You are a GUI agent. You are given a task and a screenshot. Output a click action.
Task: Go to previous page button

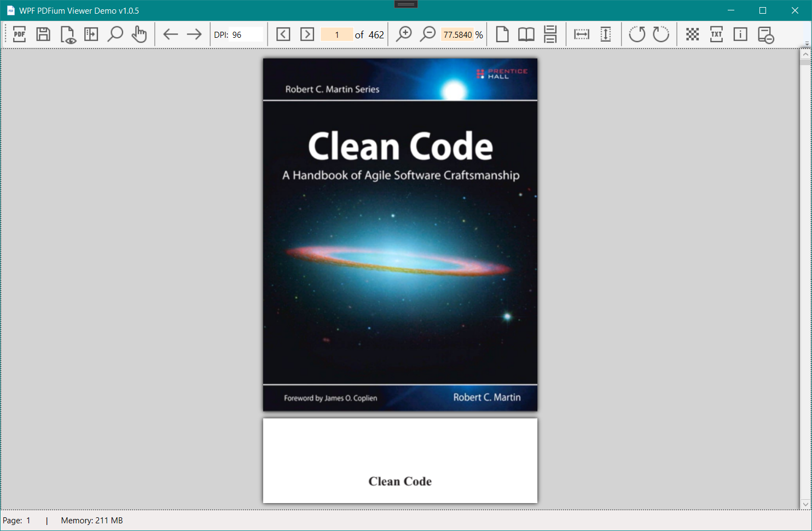(283, 34)
